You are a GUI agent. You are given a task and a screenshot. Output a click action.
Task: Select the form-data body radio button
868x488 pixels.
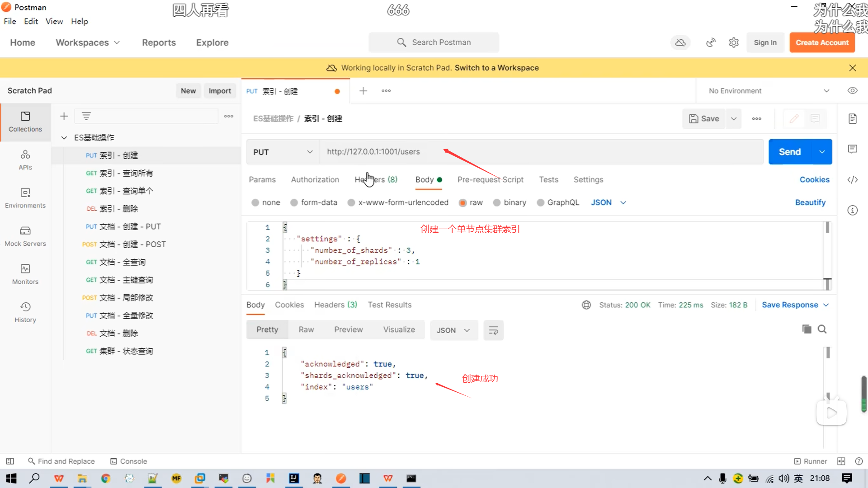point(294,202)
